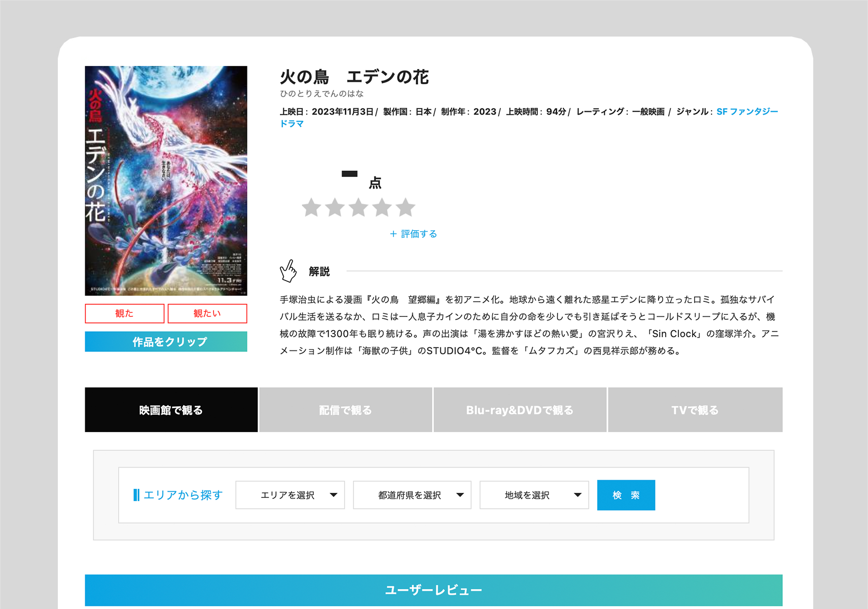Toggle the 観た button
The image size is (868, 609).
pos(125,313)
